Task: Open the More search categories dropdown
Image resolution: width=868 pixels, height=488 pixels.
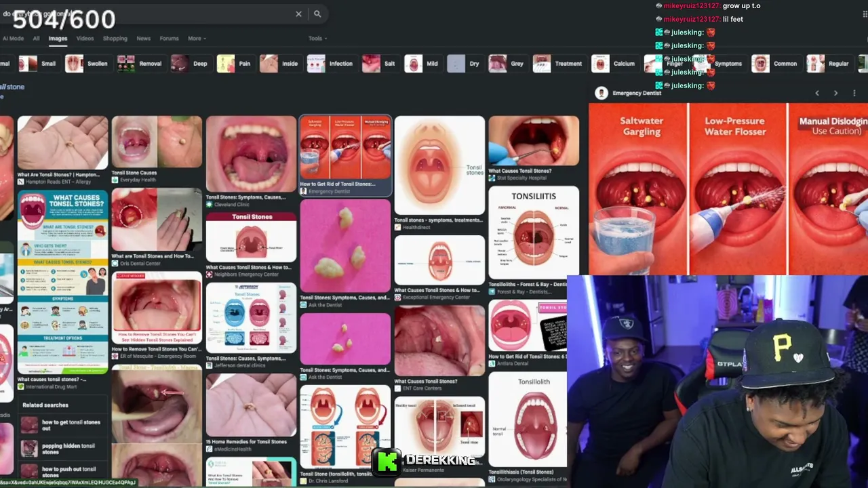Action: point(197,39)
